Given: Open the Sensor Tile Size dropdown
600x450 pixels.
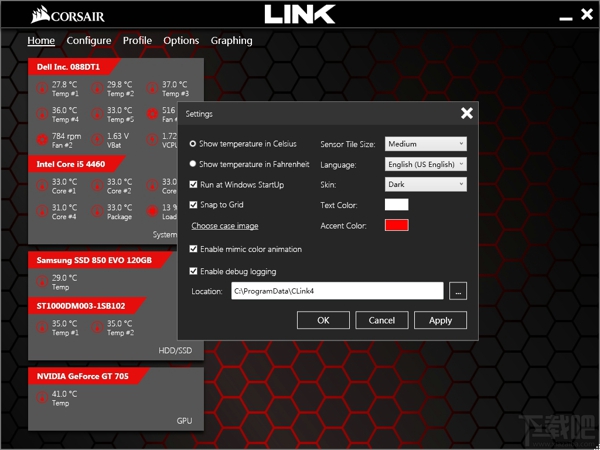Looking at the screenshot, I should coord(426,144).
